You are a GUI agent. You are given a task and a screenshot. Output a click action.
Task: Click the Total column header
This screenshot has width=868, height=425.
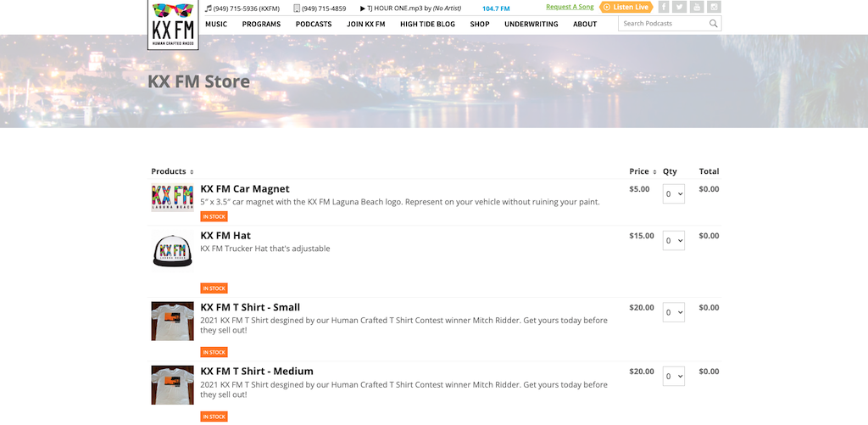coord(709,171)
